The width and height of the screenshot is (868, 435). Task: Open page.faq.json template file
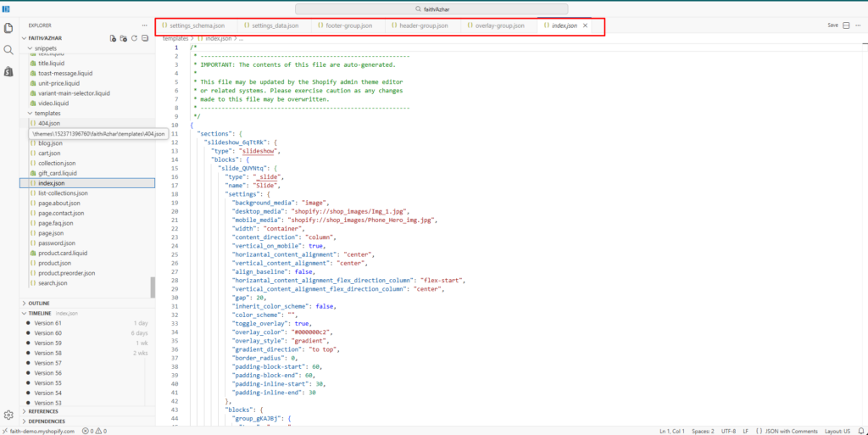click(x=55, y=223)
